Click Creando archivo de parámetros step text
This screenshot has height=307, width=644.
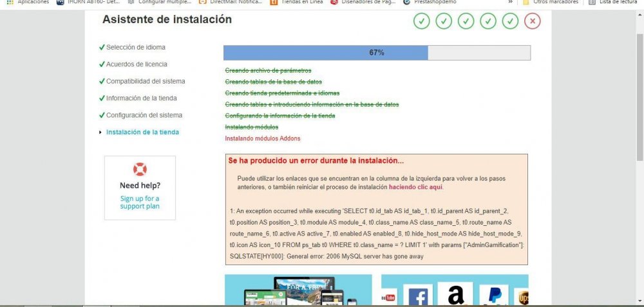click(268, 71)
